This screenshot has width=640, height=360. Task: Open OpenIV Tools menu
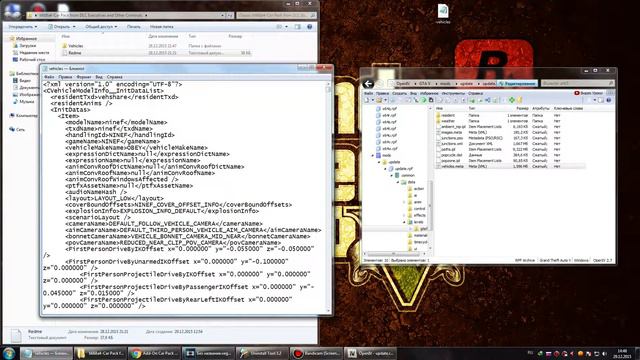pyautogui.click(x=453, y=93)
